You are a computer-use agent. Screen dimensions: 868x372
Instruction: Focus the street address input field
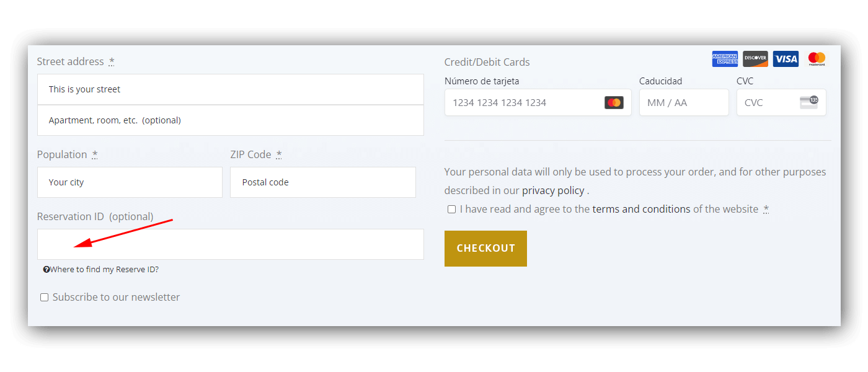point(231,89)
